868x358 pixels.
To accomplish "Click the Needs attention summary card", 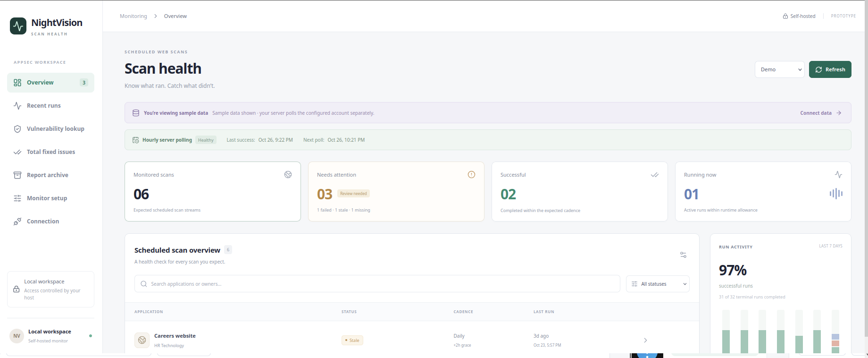I will click(x=396, y=191).
